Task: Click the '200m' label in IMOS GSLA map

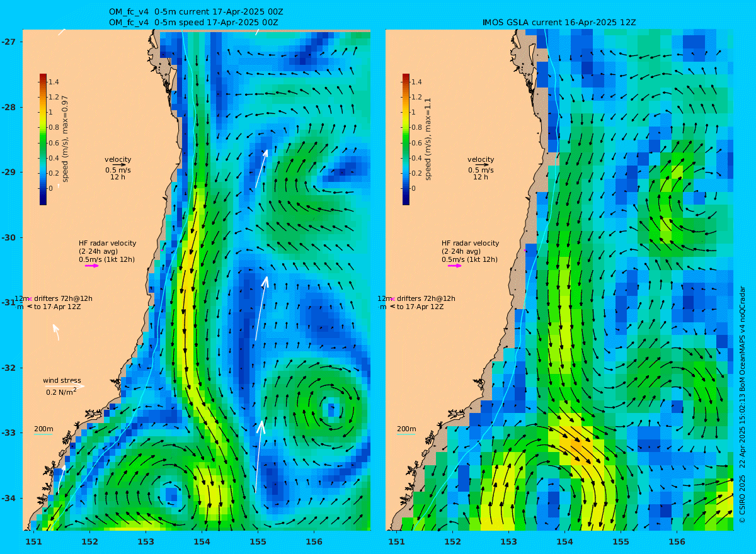Action: coord(406,429)
